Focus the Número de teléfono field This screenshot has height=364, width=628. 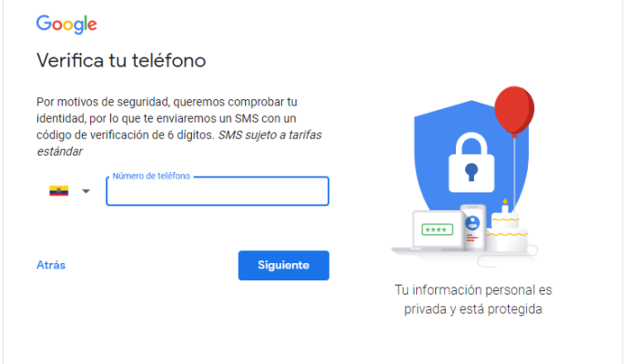click(x=217, y=192)
